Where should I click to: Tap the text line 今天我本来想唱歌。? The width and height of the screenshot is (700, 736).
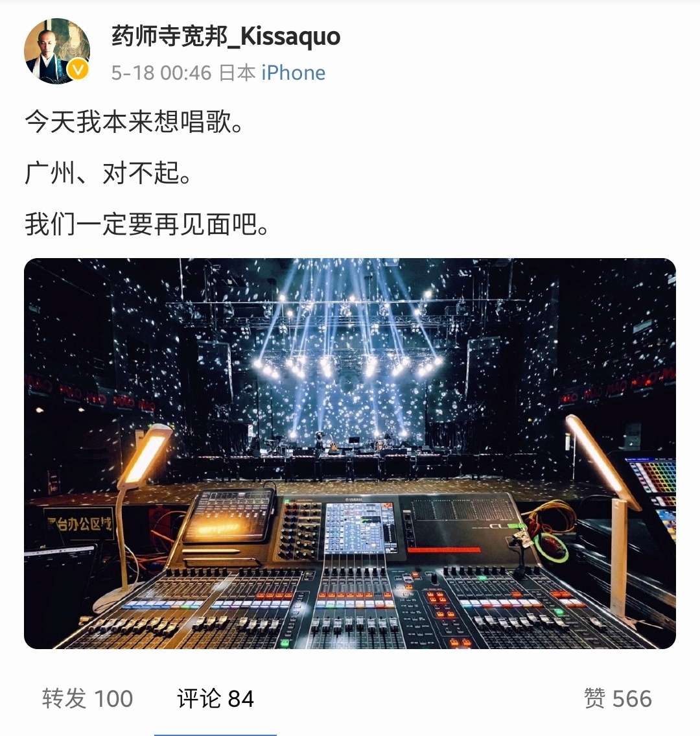click(x=134, y=121)
